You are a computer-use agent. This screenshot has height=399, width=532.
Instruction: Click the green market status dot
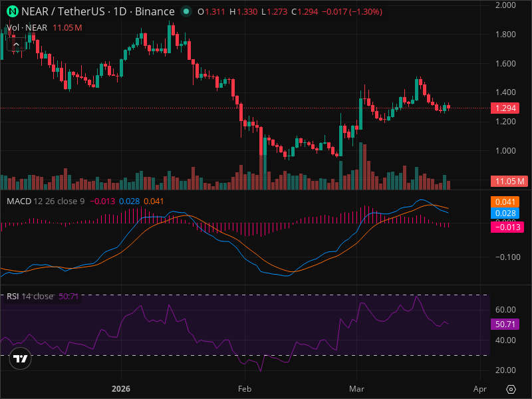(186, 11)
